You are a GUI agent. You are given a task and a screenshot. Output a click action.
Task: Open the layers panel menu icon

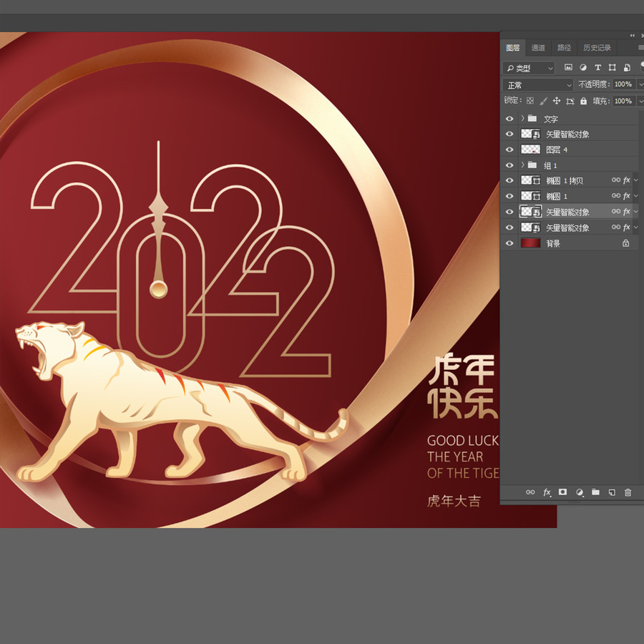point(641,48)
